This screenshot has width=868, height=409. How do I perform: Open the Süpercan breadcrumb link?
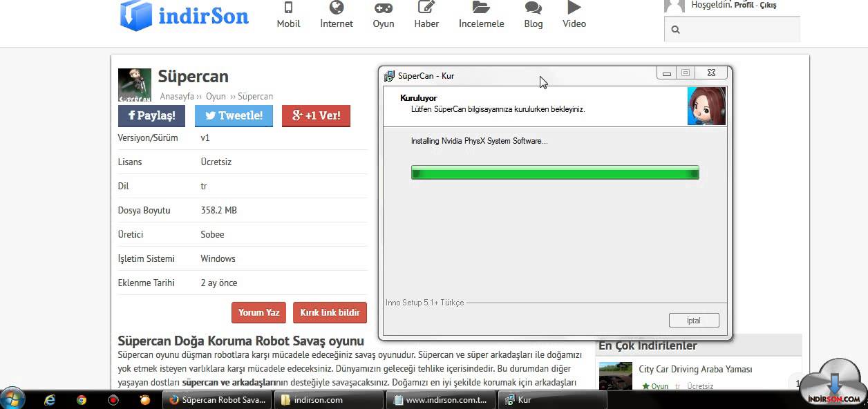coord(255,97)
